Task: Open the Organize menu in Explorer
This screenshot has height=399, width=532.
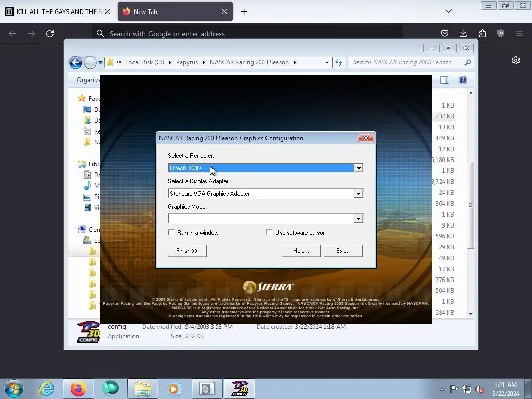Action: [x=88, y=80]
